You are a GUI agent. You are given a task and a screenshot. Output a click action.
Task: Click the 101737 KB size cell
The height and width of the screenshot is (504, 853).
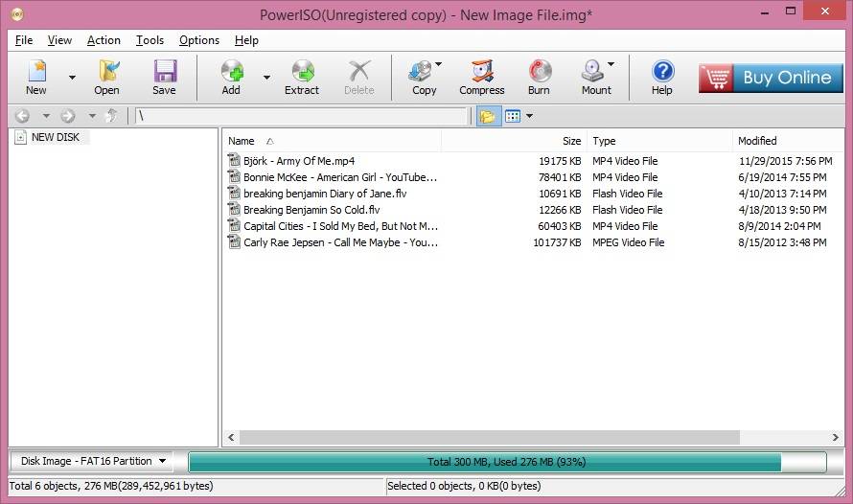pyautogui.click(x=557, y=242)
